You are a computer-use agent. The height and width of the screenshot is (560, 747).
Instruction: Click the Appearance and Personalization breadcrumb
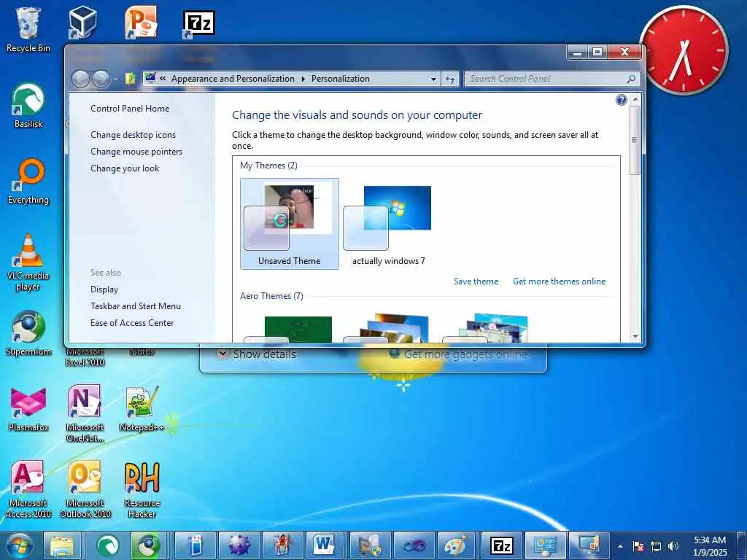pyautogui.click(x=233, y=79)
